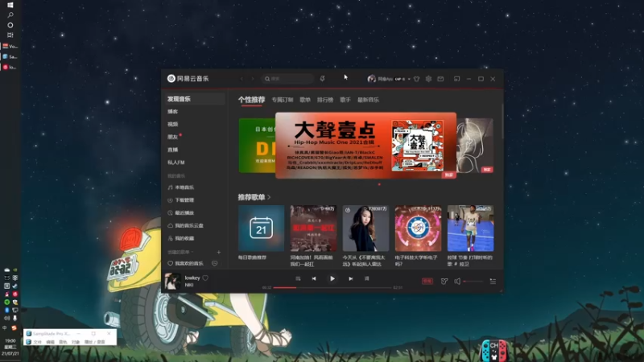
Task: Open the 每日歌曲推荐 calendar card
Action: 261,228
